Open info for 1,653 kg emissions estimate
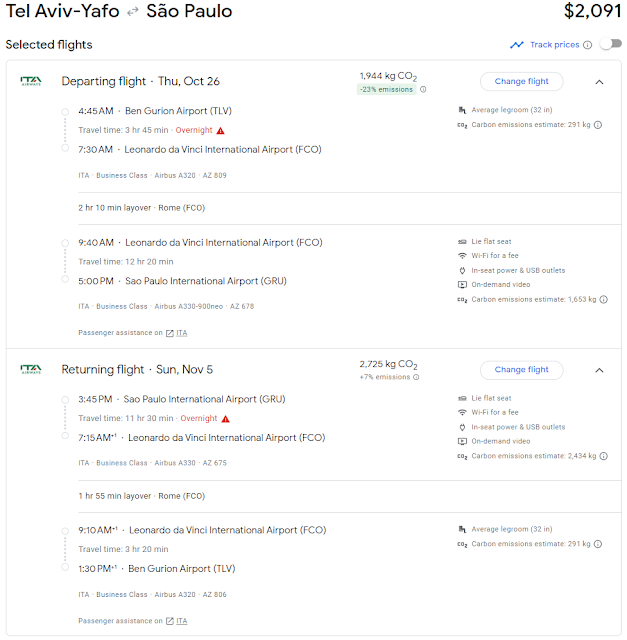The height and width of the screenshot is (640, 627). pos(603,299)
